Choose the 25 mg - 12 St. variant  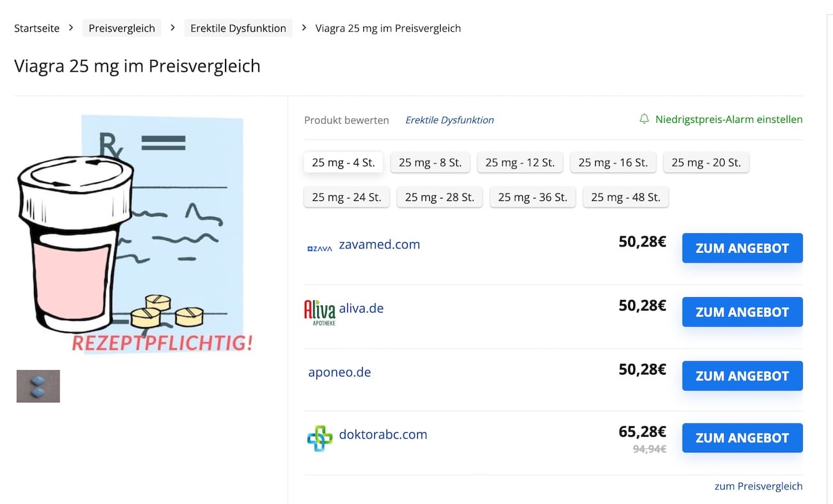pos(520,163)
